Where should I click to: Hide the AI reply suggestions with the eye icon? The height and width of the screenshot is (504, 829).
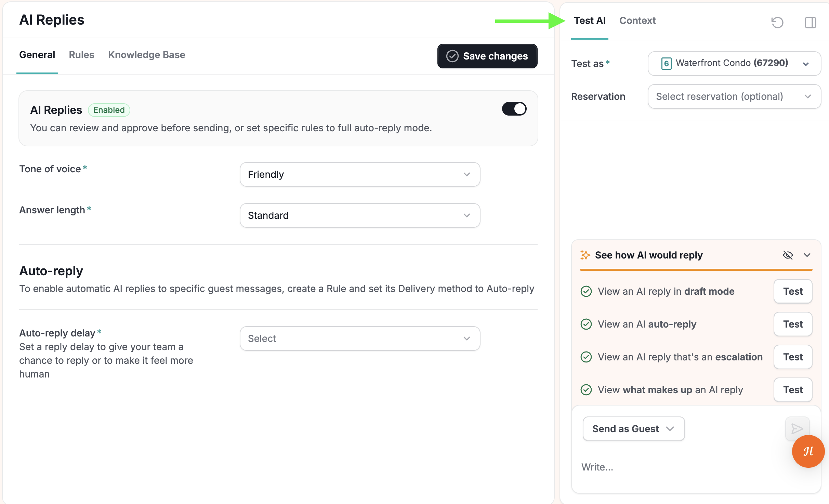tap(788, 255)
